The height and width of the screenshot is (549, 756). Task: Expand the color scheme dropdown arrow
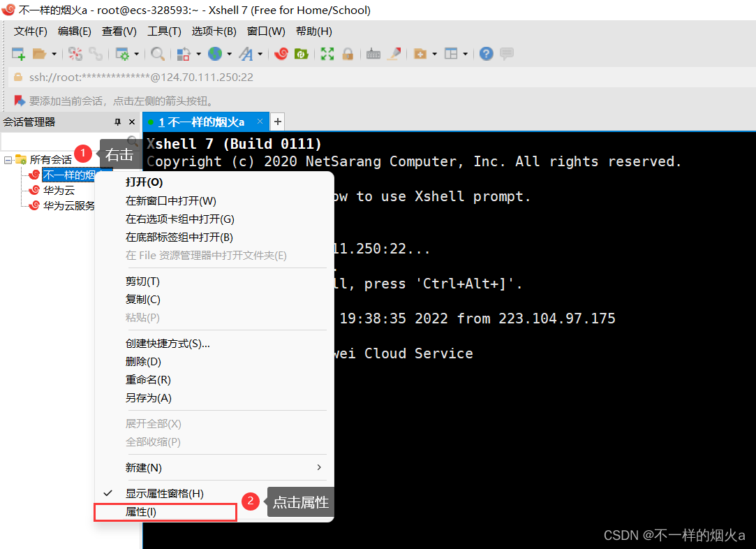[x=198, y=54]
